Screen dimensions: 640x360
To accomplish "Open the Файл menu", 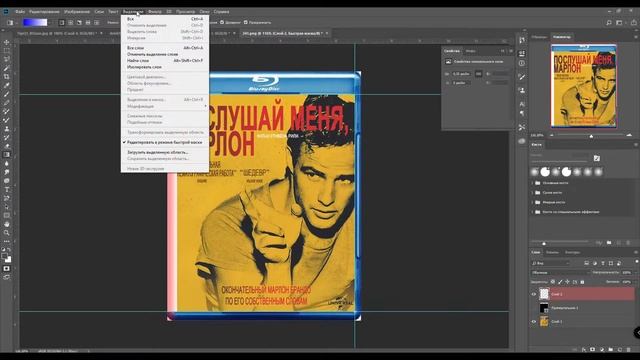I will pos(20,11).
